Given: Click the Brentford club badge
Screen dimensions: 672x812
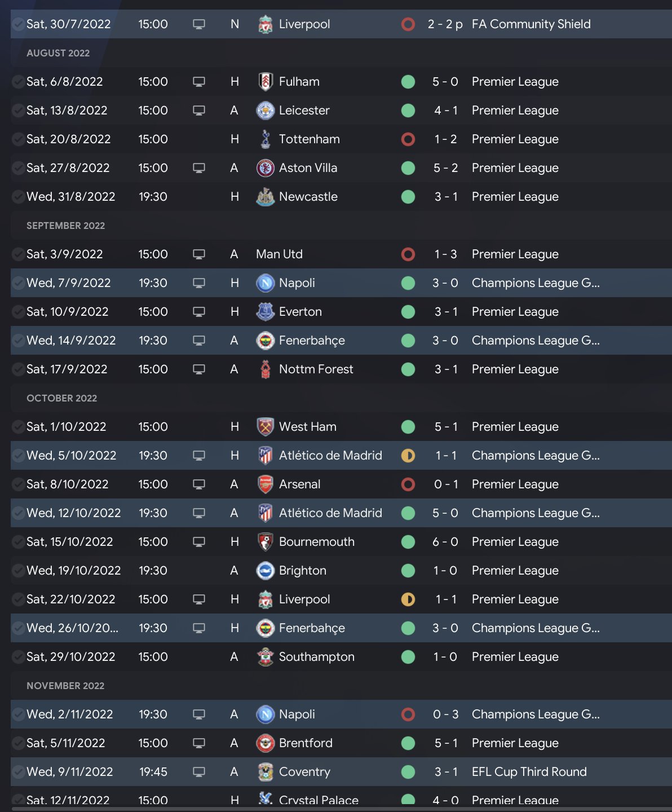Looking at the screenshot, I should (265, 743).
